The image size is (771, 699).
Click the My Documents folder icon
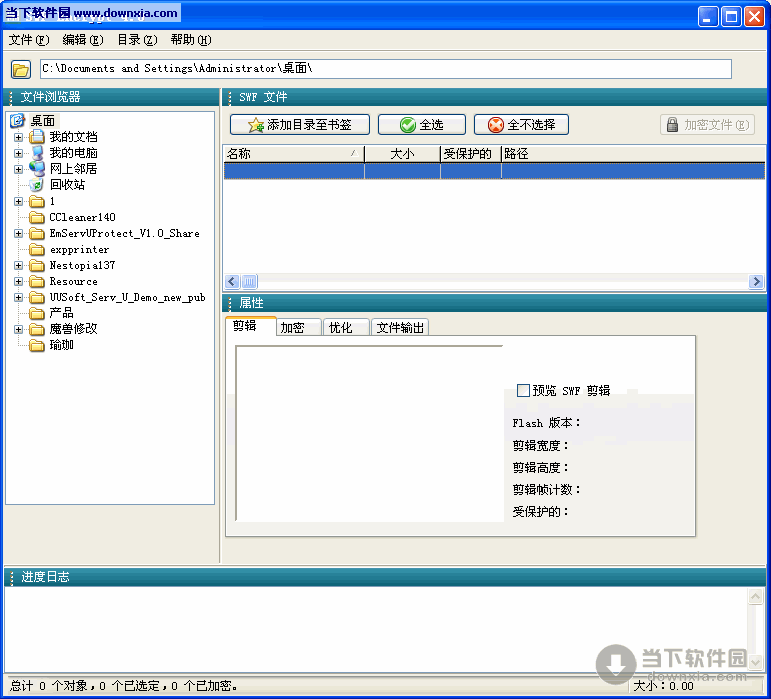37,137
